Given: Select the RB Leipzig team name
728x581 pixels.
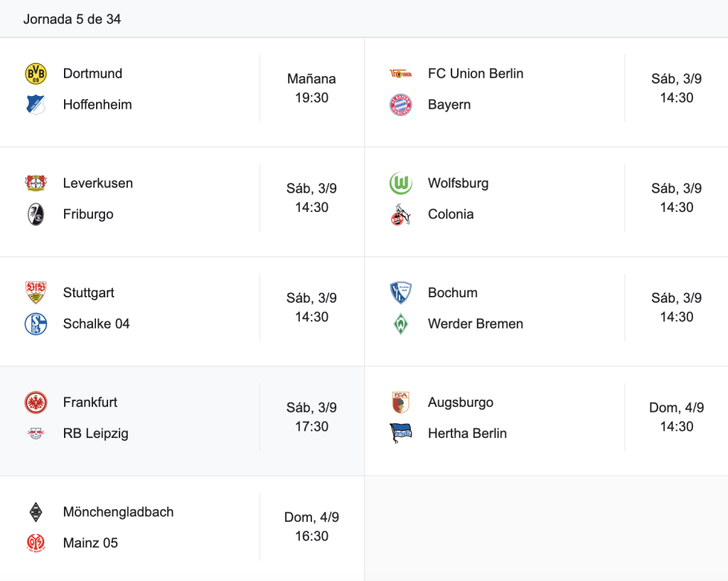Looking at the screenshot, I should (96, 433).
